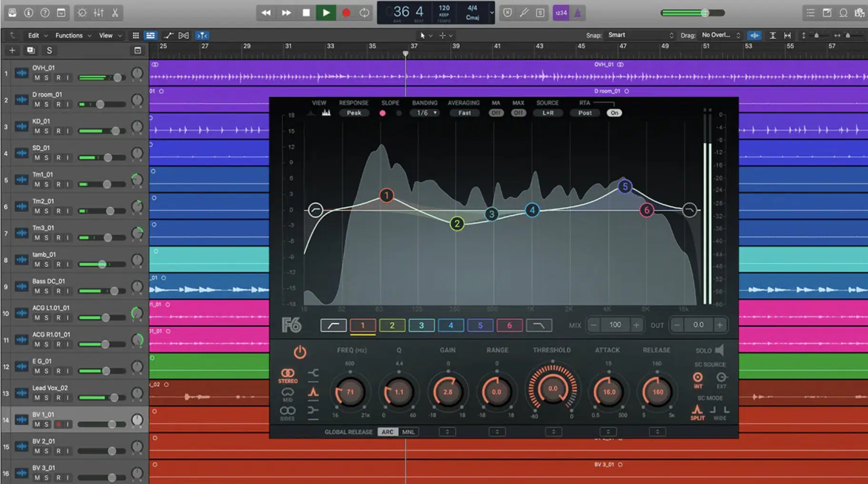The height and width of the screenshot is (484, 868).
Task: Click the Response Peak button
Action: coord(354,113)
